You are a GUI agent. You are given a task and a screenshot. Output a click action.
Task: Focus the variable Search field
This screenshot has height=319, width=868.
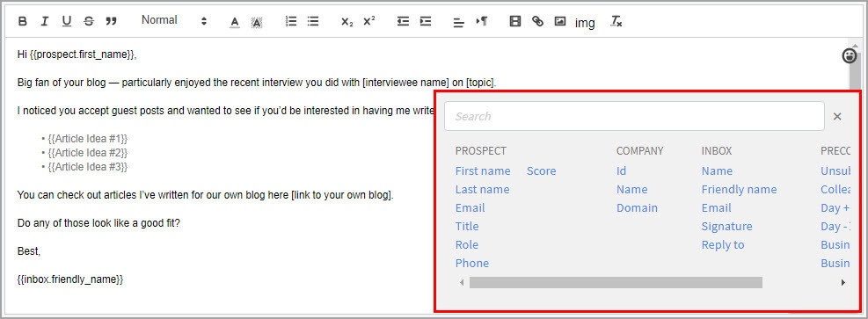pyautogui.click(x=634, y=116)
